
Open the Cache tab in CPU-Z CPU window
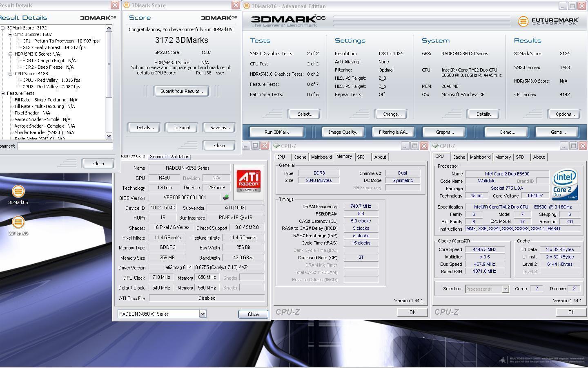point(459,157)
